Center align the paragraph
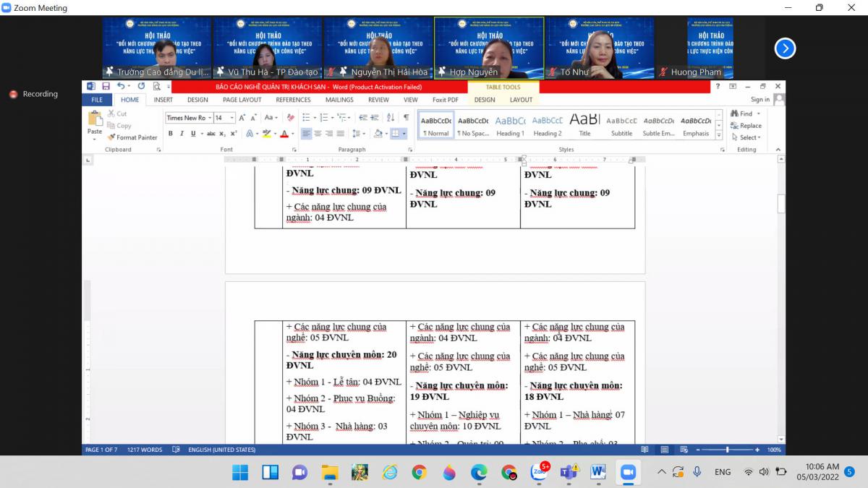This screenshot has height=488, width=868. 318,134
